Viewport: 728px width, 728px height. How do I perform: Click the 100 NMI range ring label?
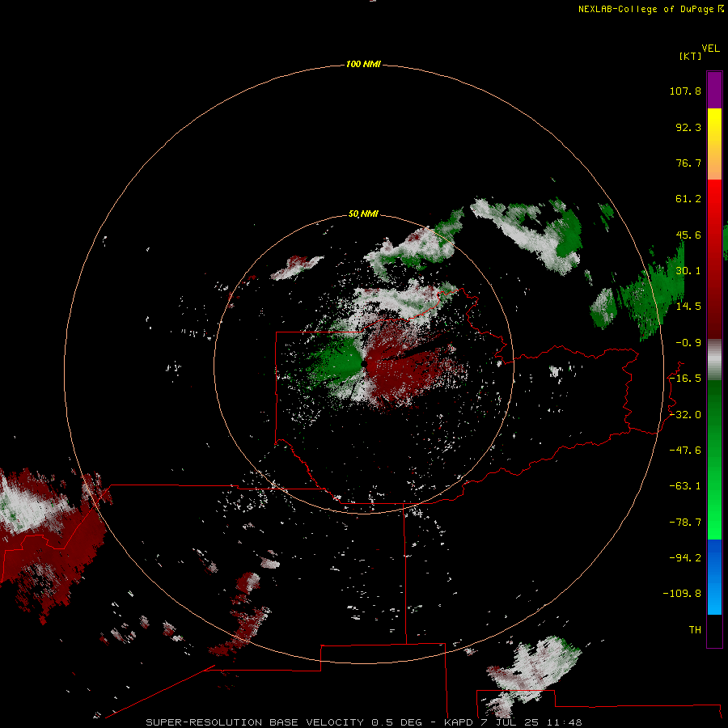pos(363,64)
